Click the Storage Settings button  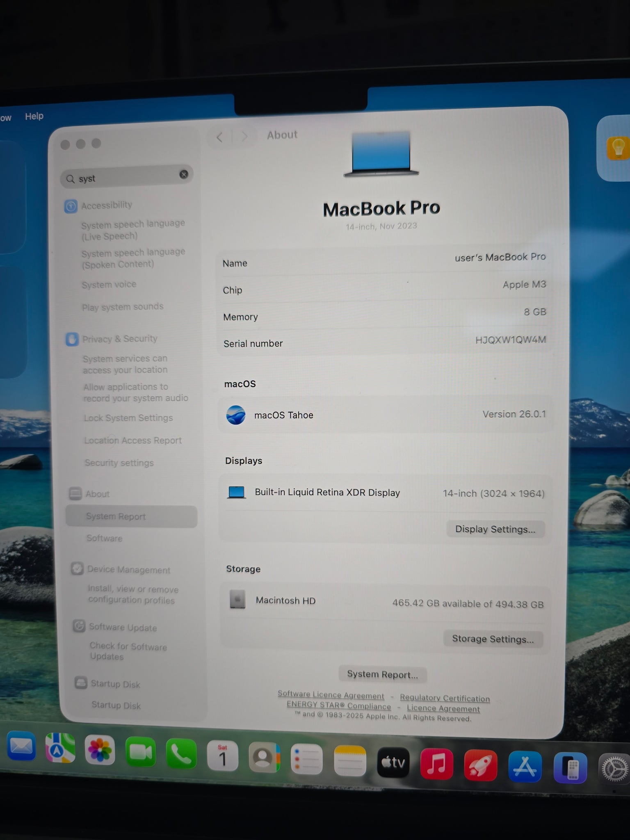pyautogui.click(x=493, y=639)
